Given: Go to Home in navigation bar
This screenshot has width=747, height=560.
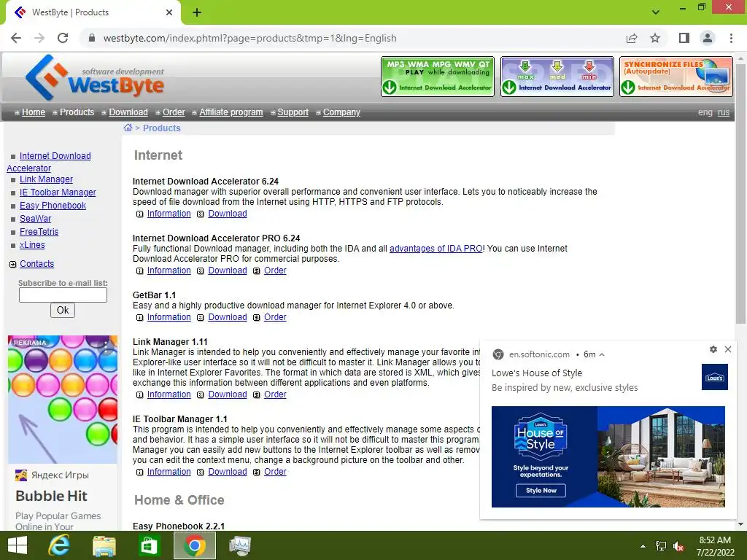Looking at the screenshot, I should pos(34,112).
